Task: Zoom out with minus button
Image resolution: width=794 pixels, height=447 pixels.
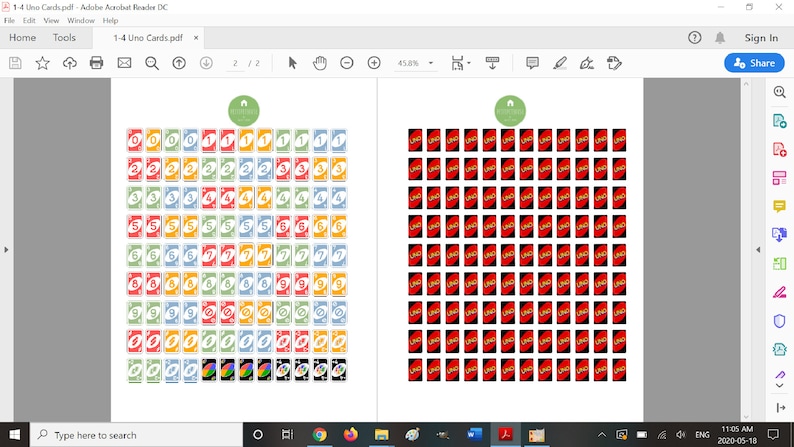Action: (x=346, y=63)
